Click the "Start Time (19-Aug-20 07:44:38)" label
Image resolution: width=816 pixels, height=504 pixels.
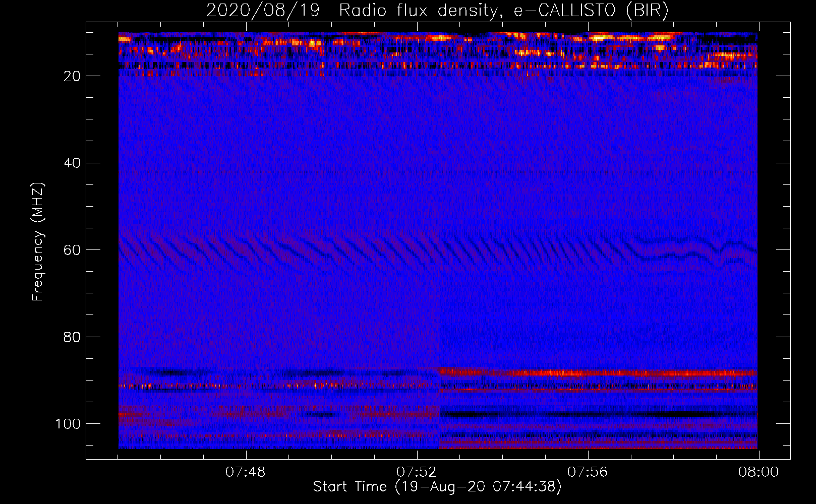pyautogui.click(x=437, y=487)
